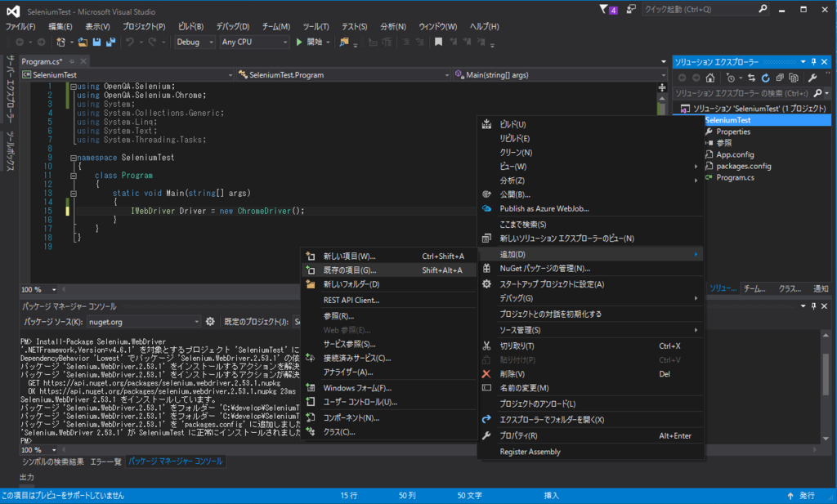Switch to the チーム... panel tab
This screenshot has width=837, height=504.
[754, 288]
